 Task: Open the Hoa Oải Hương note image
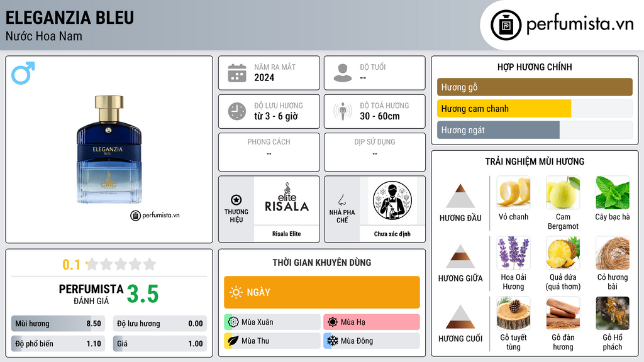[x=513, y=253]
